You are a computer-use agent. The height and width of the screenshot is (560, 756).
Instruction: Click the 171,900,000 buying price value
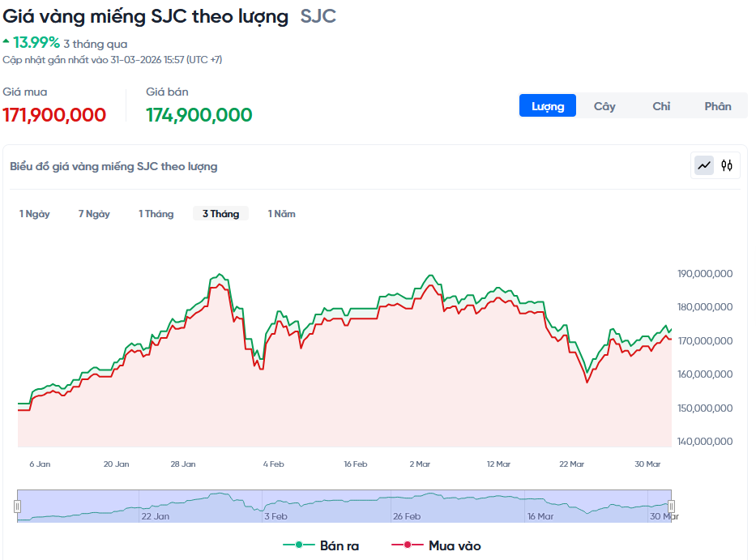click(55, 115)
